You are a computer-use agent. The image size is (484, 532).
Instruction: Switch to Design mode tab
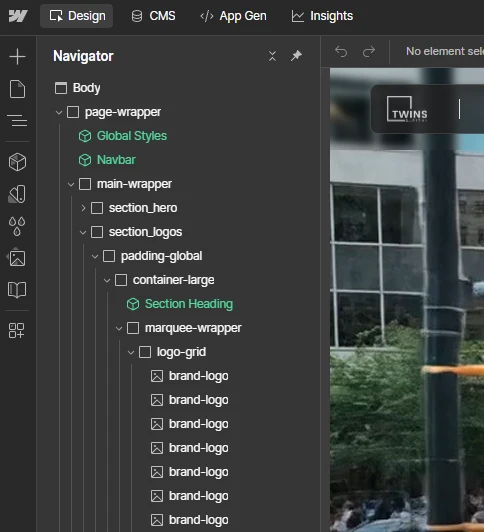click(x=77, y=16)
